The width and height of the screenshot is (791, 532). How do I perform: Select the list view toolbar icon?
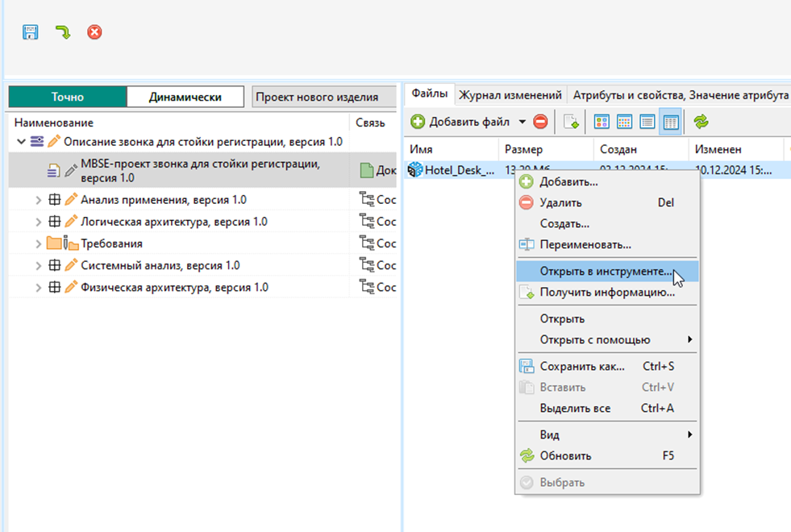click(647, 122)
